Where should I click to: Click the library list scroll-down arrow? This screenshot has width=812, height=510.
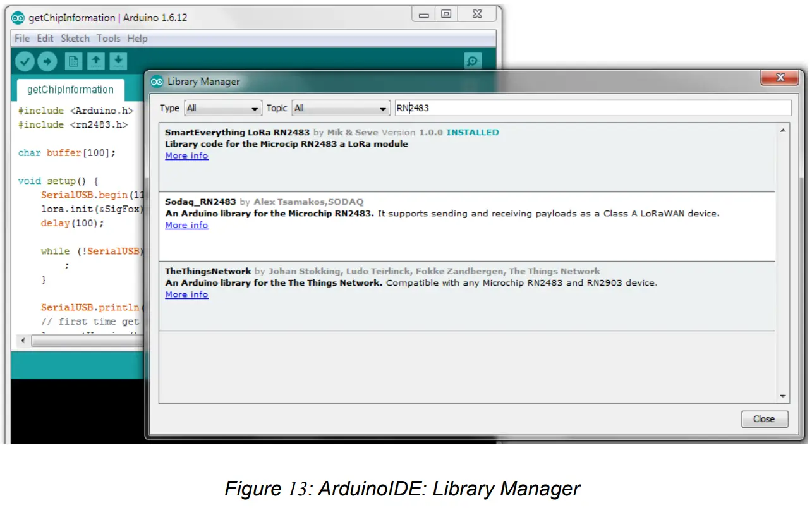[783, 396]
